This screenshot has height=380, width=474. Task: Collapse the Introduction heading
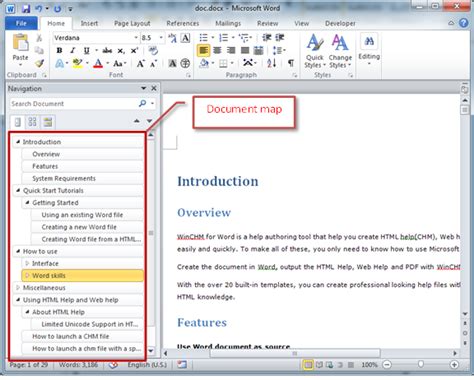point(18,142)
